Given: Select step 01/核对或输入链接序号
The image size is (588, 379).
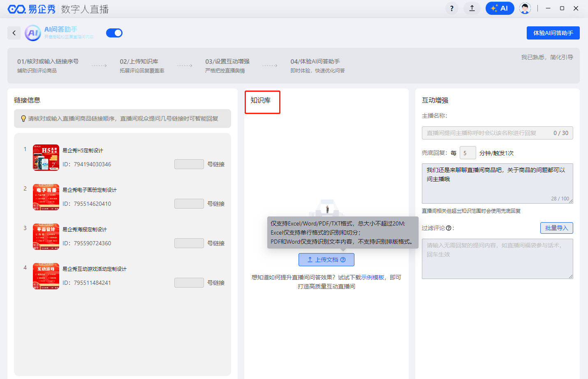Looking at the screenshot, I should click(x=48, y=65).
